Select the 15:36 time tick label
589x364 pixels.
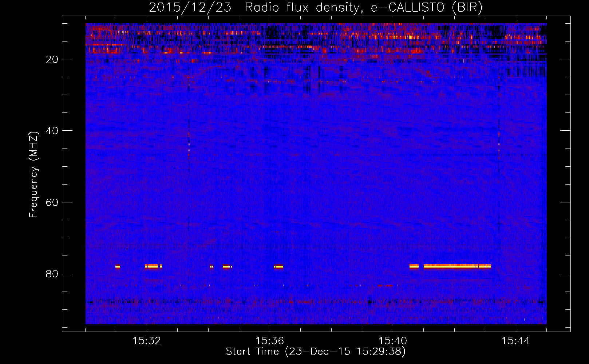coord(270,341)
